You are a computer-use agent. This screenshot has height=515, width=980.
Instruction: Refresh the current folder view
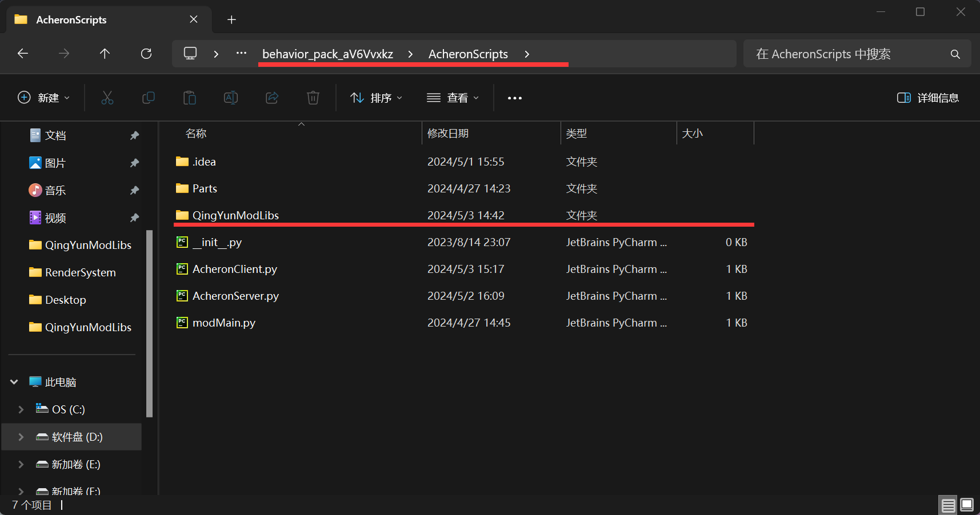pyautogui.click(x=146, y=54)
